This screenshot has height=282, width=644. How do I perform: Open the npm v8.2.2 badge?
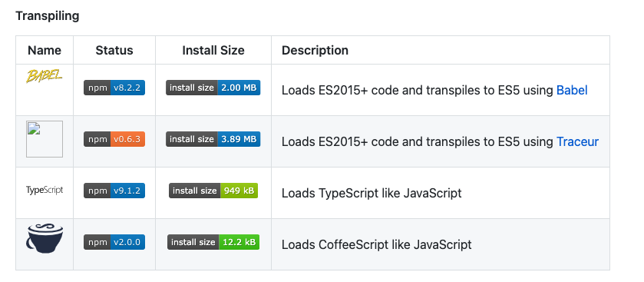(114, 88)
